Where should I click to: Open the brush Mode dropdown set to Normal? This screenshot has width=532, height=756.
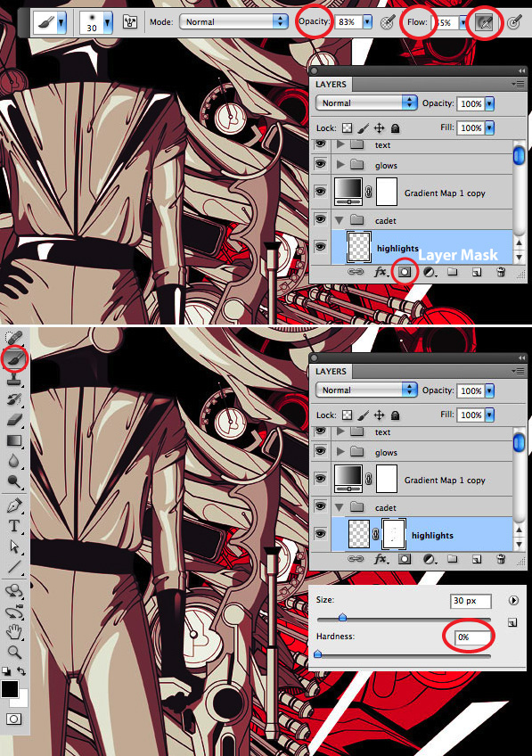pos(233,21)
